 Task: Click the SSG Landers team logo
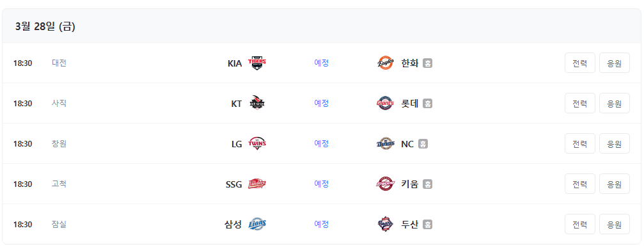(x=258, y=184)
